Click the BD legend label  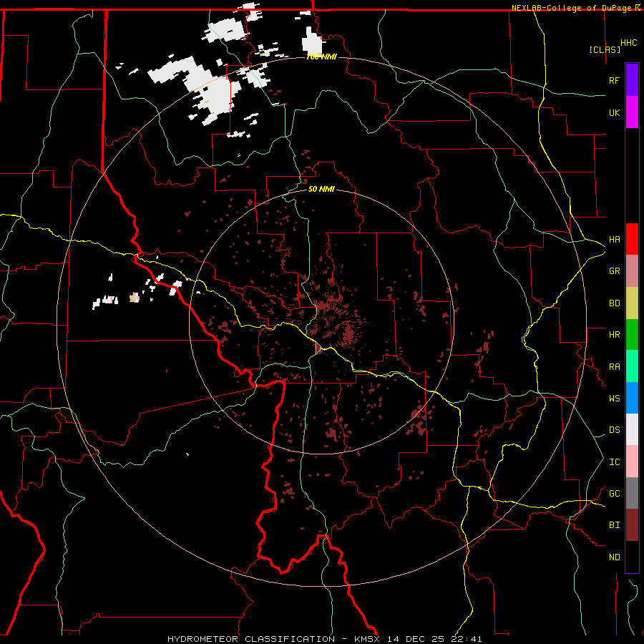coord(614,303)
